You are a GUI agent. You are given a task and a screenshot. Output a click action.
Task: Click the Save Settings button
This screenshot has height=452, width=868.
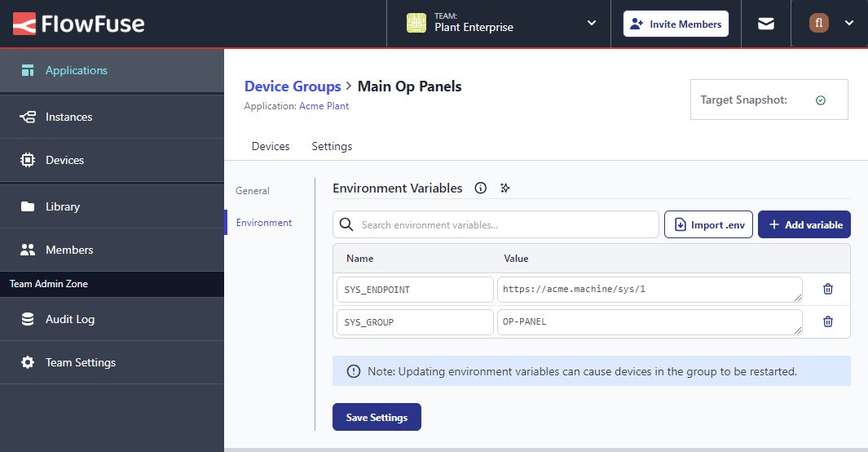tap(377, 417)
